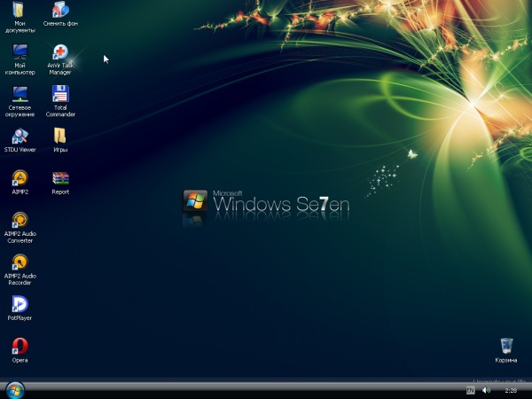
Task: Click the taskbar clock showing 2:28
Action: pos(511,390)
